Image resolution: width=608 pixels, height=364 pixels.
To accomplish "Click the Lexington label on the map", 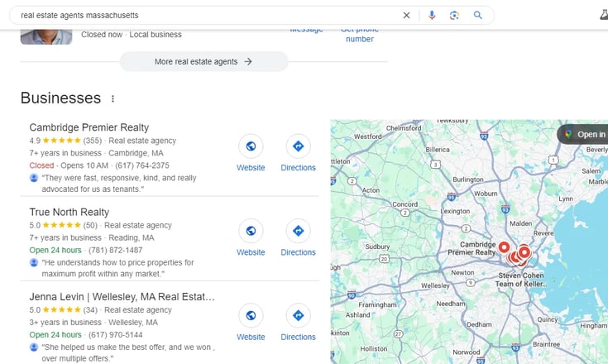I will point(455,211).
